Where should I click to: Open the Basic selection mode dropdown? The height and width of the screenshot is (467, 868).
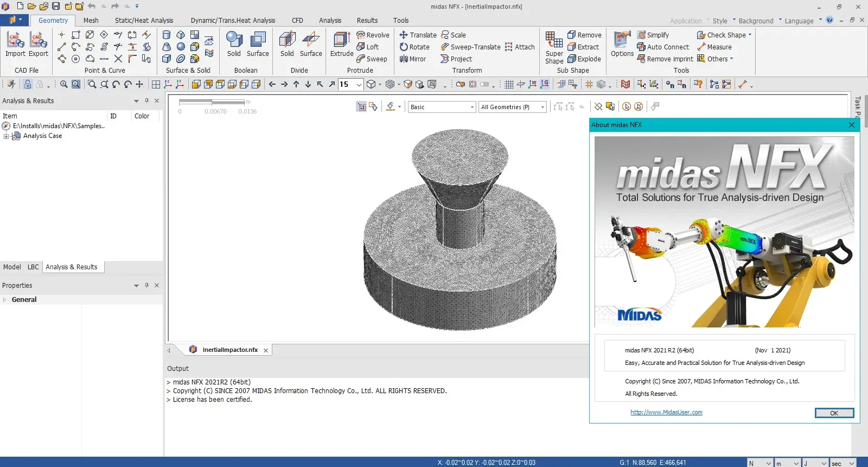pos(442,107)
